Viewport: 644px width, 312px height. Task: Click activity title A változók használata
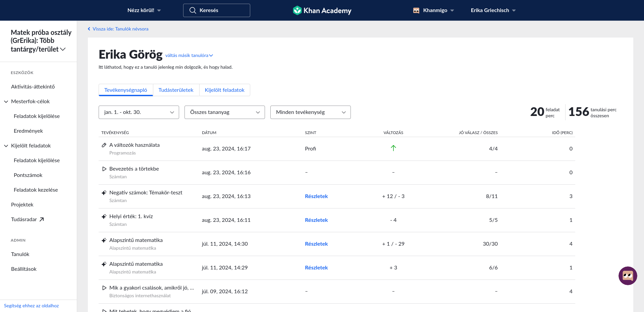tap(135, 145)
